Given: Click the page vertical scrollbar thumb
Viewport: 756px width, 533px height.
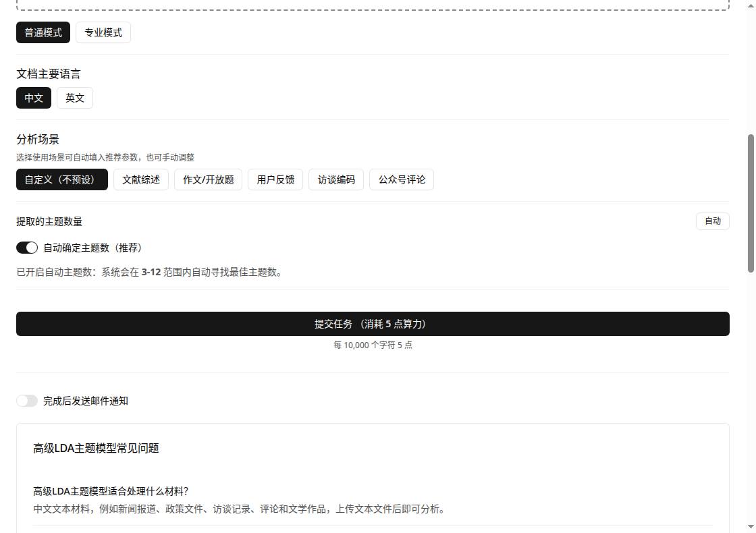Looking at the screenshot, I should click(x=751, y=203).
